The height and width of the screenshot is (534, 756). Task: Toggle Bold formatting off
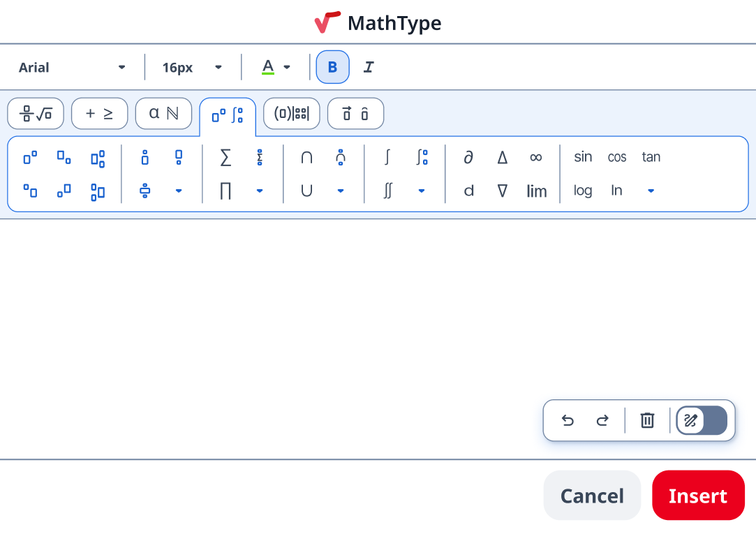[x=332, y=67]
